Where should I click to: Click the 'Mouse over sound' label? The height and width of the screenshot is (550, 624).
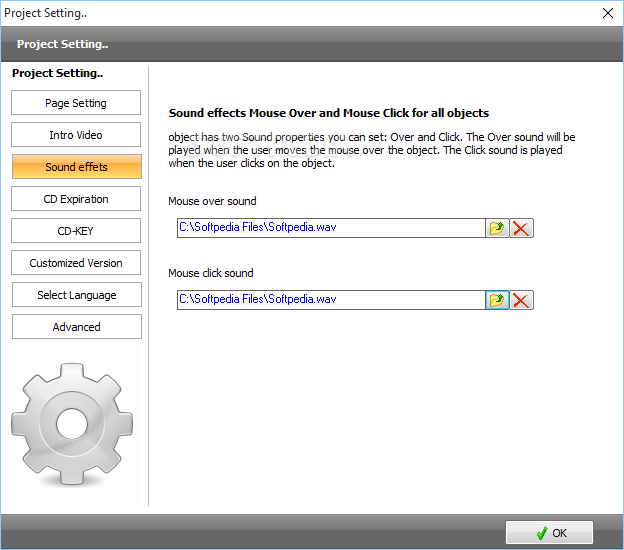pyautogui.click(x=212, y=201)
